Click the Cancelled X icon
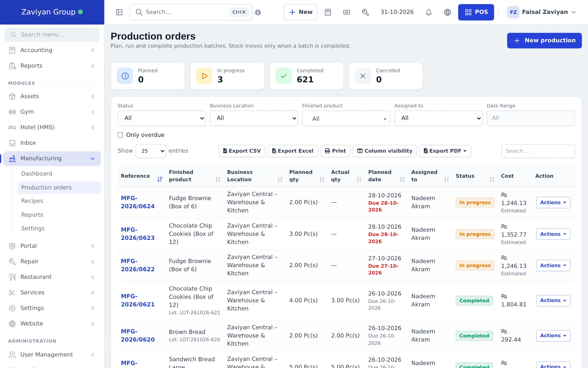The image size is (588, 368). tap(363, 76)
